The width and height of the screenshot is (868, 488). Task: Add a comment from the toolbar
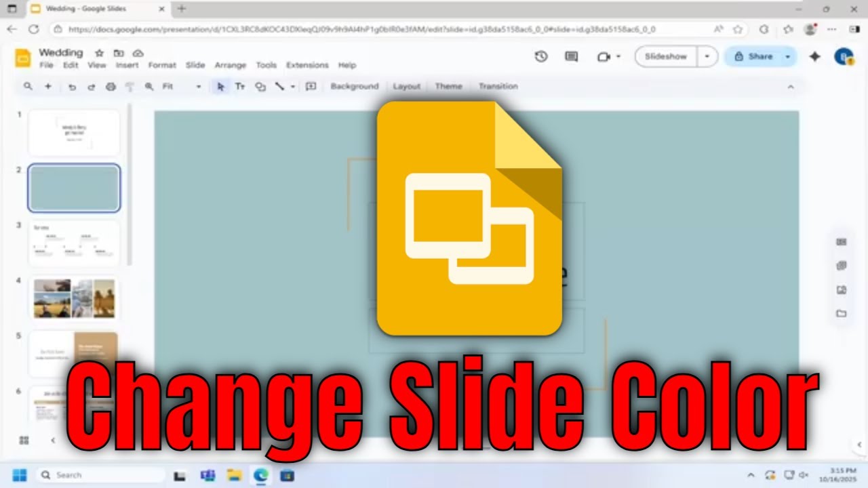311,87
